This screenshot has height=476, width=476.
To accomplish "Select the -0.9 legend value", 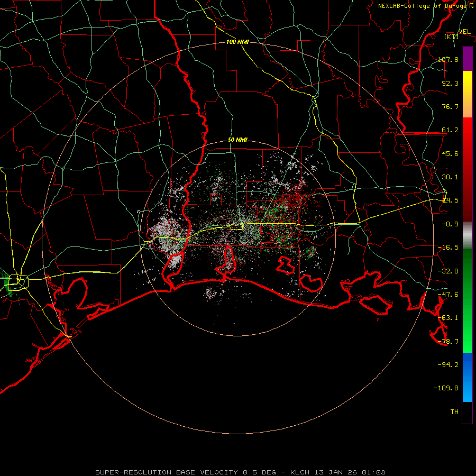I will pyautogui.click(x=450, y=224).
